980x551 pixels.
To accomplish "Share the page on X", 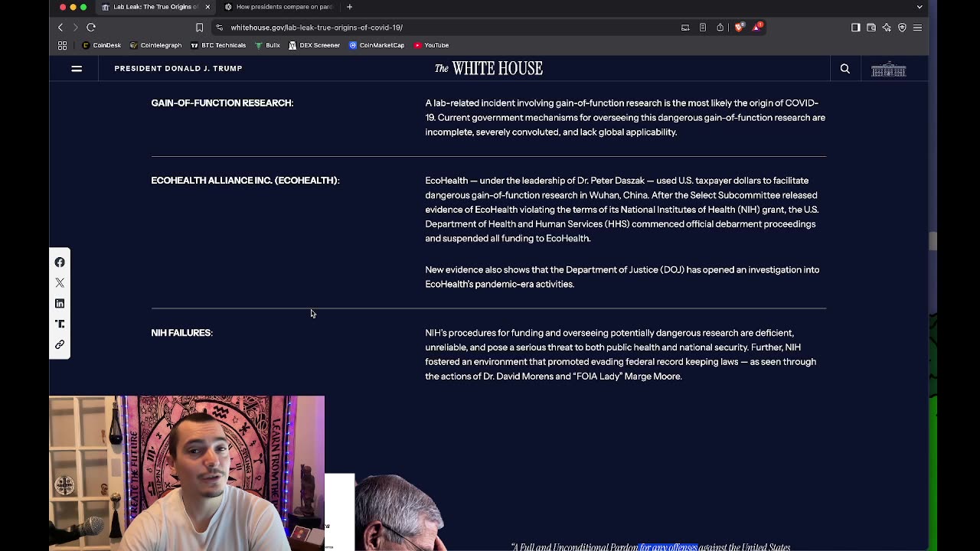I will (x=60, y=283).
